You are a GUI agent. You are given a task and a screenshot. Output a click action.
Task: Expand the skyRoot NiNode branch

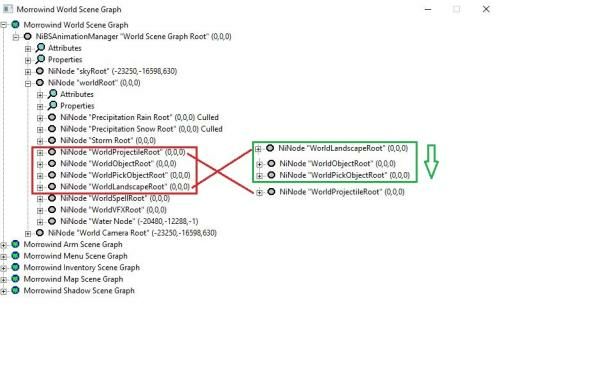[x=28, y=72]
